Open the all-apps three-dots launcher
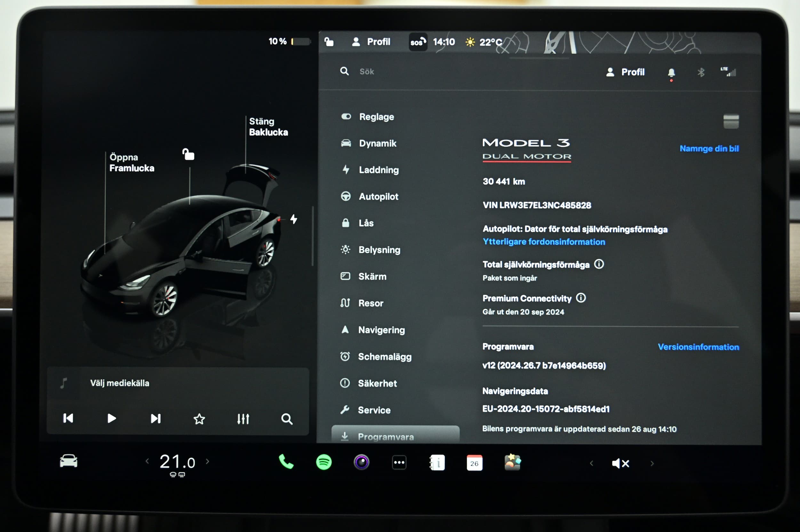The width and height of the screenshot is (800, 532). (399, 463)
